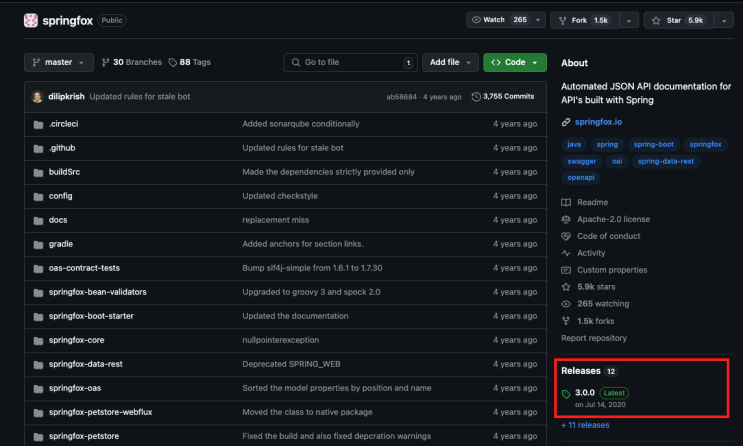The image size is (743, 446).
Task: Open the master branch selector
Action: pos(59,62)
